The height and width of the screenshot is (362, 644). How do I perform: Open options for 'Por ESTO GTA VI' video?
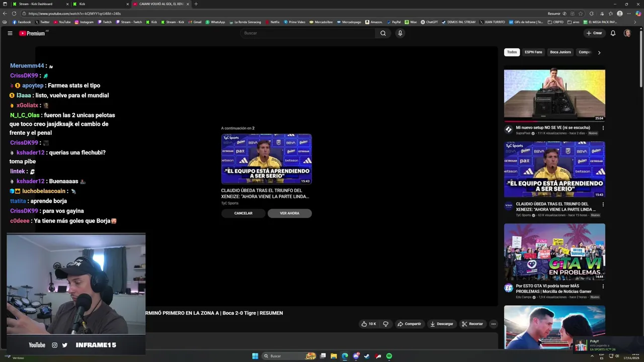click(x=603, y=286)
